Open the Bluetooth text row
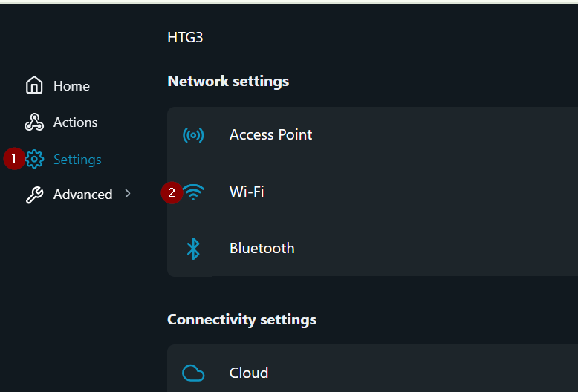This screenshot has width=578, height=392. click(262, 248)
